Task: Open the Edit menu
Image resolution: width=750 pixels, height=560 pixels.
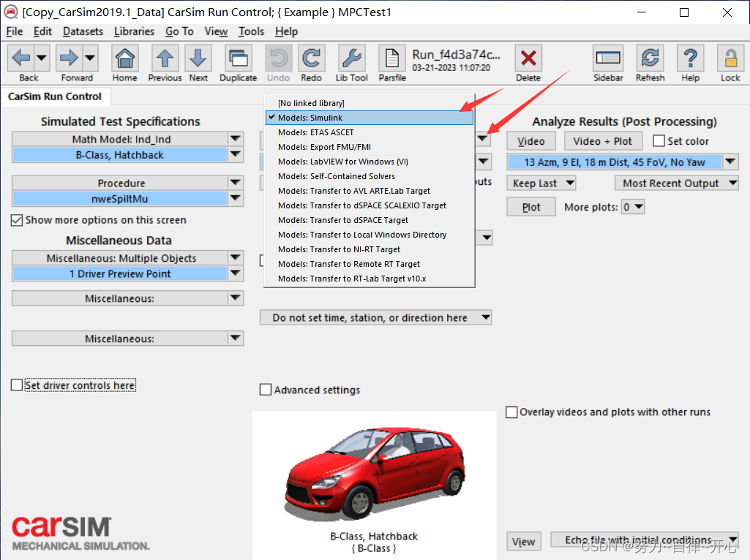Action: [x=42, y=31]
